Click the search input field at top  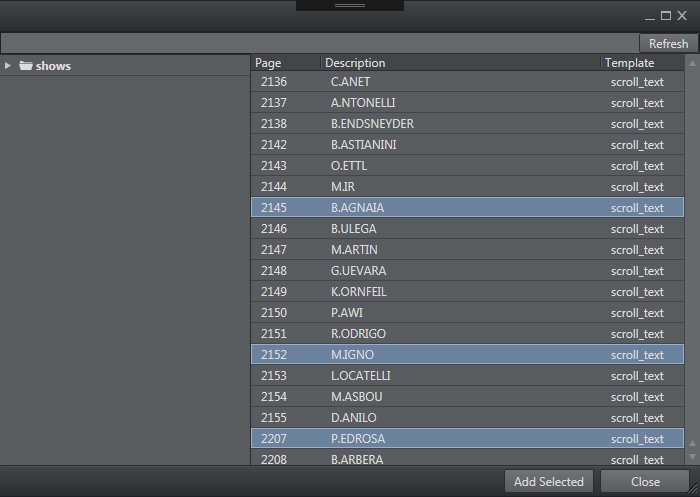(x=320, y=43)
